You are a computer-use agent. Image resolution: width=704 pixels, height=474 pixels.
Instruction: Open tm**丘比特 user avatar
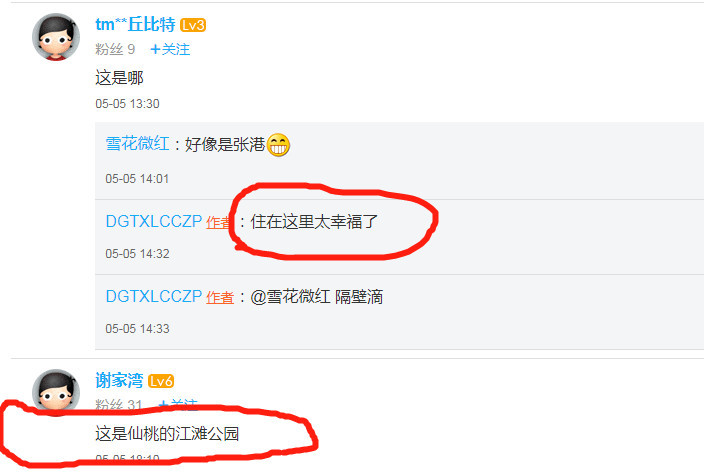click(56, 37)
